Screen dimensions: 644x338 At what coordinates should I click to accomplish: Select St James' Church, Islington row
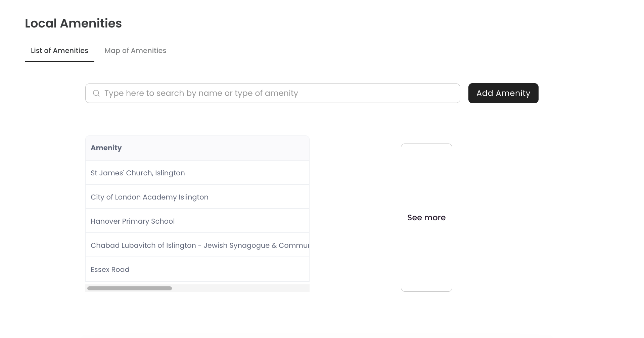(x=197, y=173)
